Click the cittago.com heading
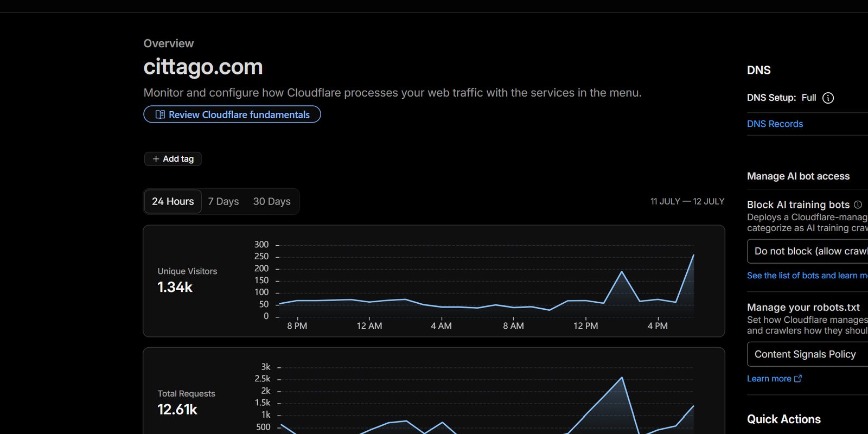 click(203, 67)
